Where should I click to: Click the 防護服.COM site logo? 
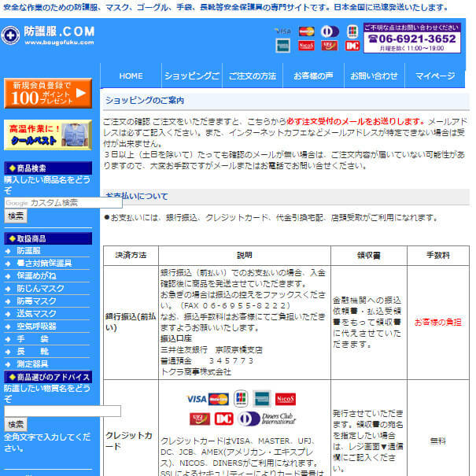48,35
